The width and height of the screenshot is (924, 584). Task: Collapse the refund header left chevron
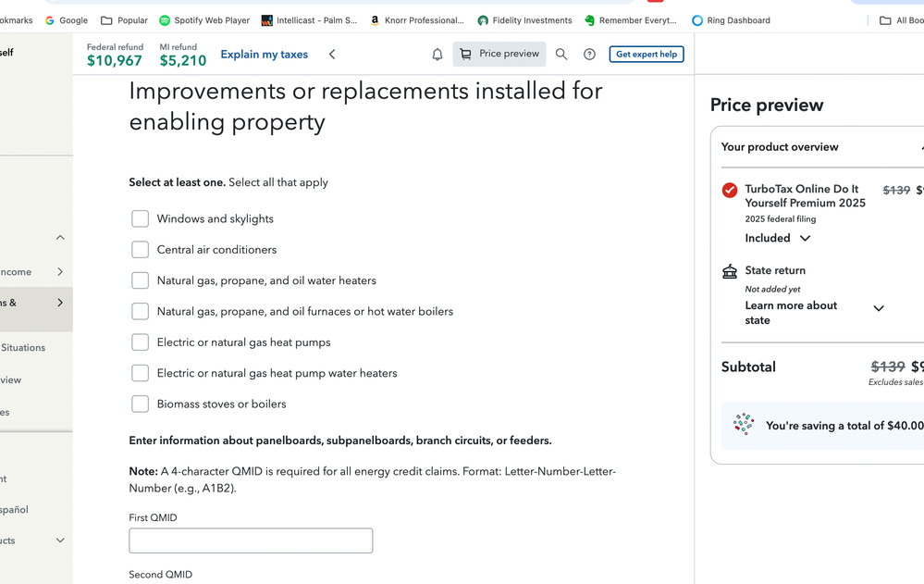pyautogui.click(x=332, y=55)
